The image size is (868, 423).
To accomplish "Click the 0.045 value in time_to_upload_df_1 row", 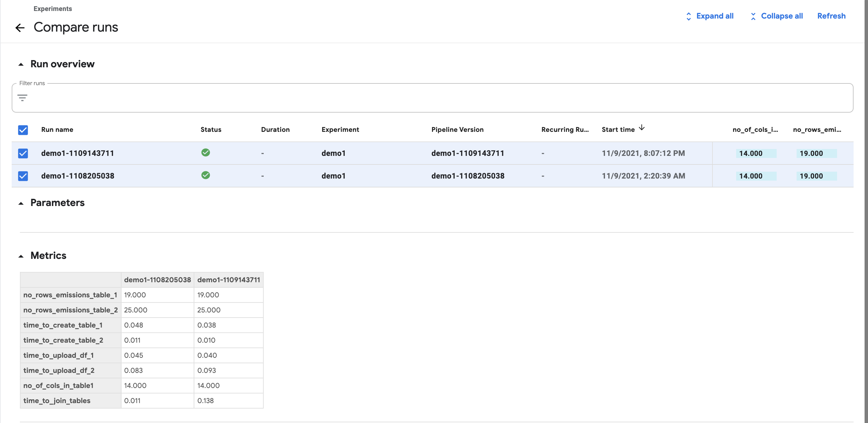I will click(134, 355).
